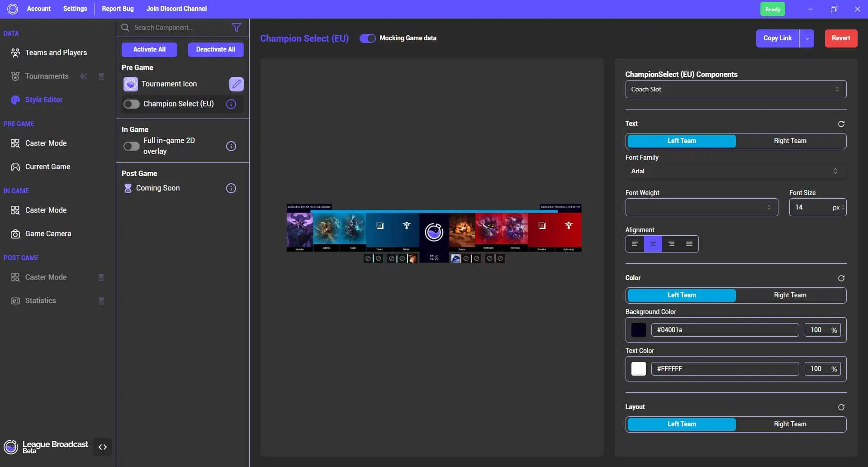868x467 pixels.
Task: Click the Deactivate All button
Action: 216,50
